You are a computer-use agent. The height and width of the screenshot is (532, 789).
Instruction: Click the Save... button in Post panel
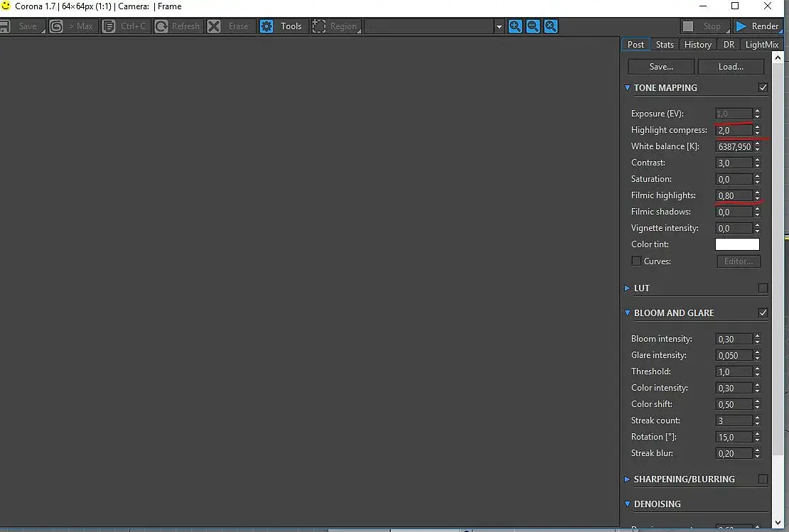(661, 66)
